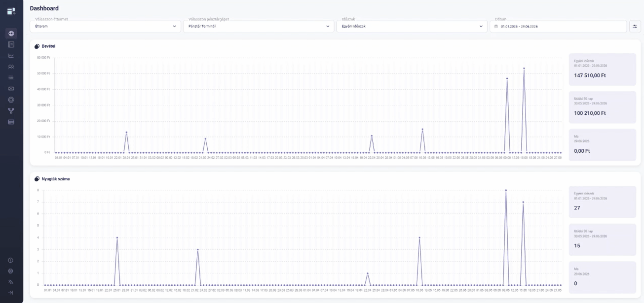Open settings gear in the sidebar
The width and height of the screenshot is (644, 303).
(x=10, y=271)
